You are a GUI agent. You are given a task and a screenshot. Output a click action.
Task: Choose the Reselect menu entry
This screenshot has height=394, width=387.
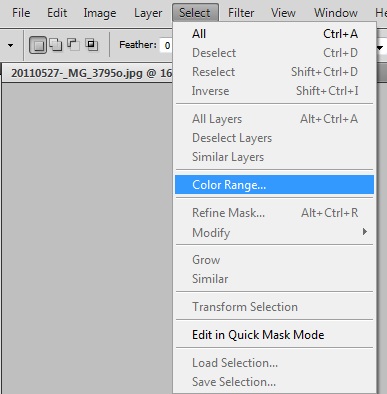coord(274,72)
